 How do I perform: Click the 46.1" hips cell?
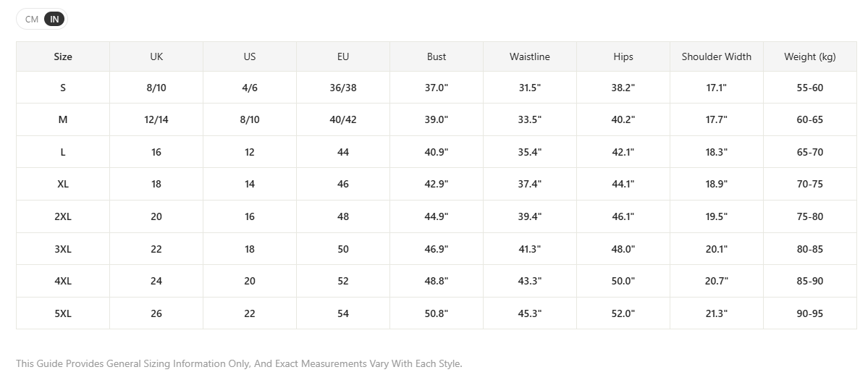click(x=623, y=216)
